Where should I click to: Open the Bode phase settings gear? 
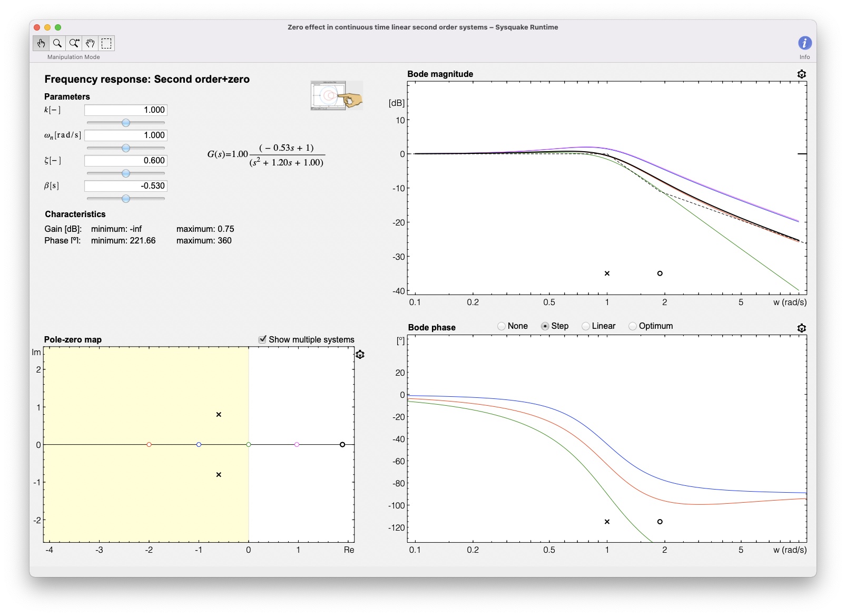[802, 328]
